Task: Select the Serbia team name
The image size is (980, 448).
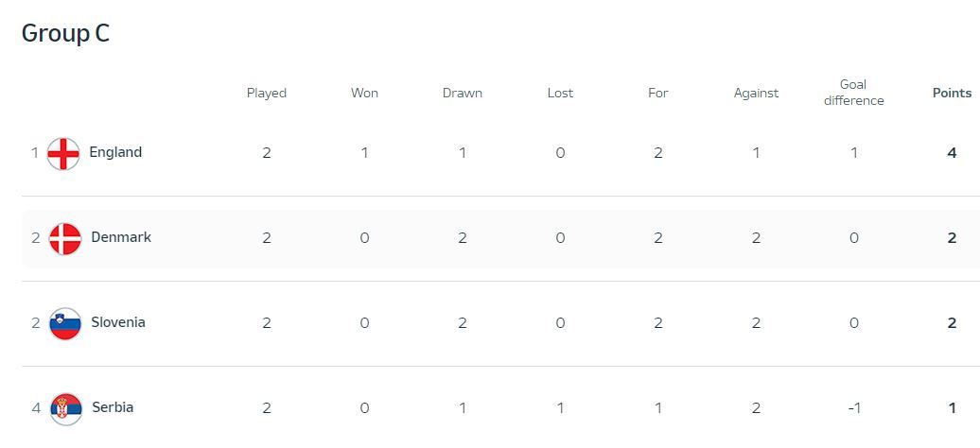Action: (113, 407)
